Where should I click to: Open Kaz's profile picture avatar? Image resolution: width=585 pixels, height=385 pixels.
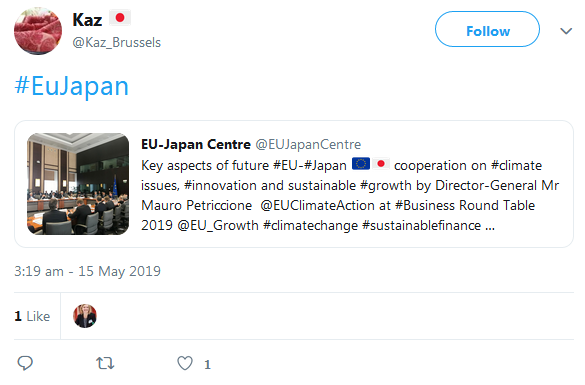pos(38,31)
